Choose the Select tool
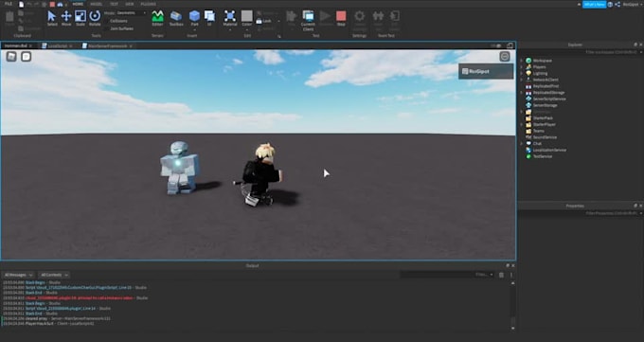 click(x=52, y=19)
